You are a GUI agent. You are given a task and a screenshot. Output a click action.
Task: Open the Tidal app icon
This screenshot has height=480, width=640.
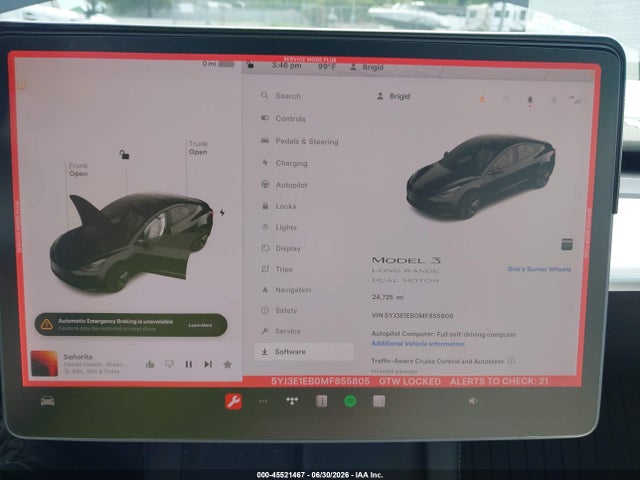[292, 401]
